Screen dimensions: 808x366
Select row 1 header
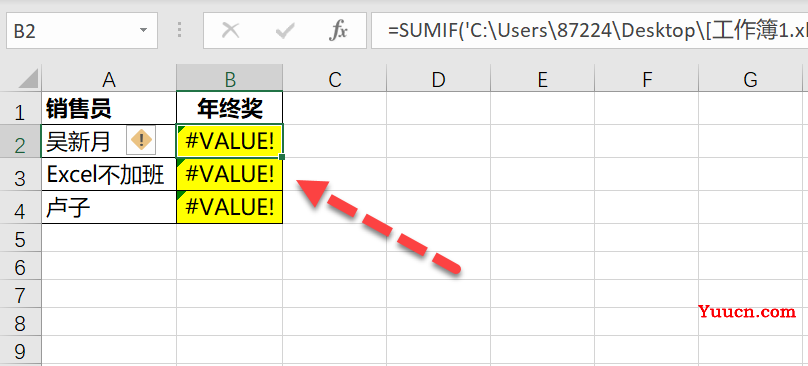[21, 108]
